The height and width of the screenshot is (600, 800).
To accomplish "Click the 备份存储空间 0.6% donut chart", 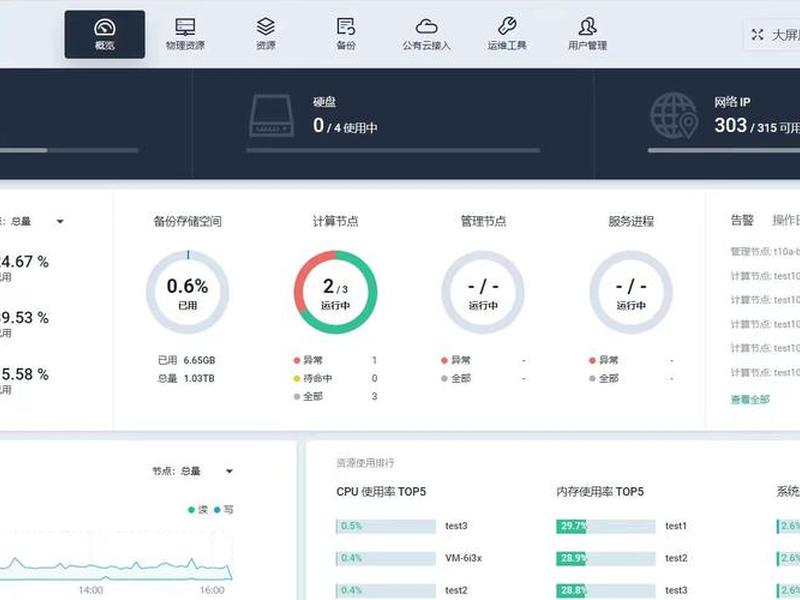I will pyautogui.click(x=187, y=292).
